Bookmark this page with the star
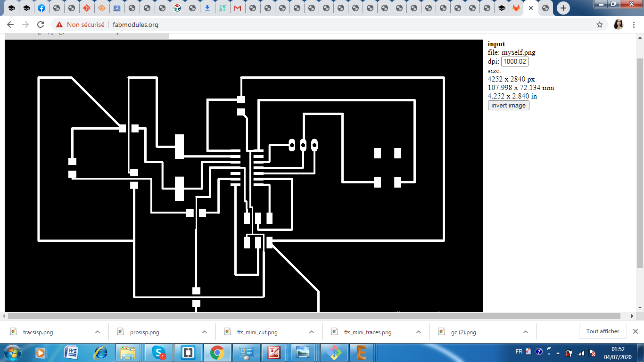 600,25
